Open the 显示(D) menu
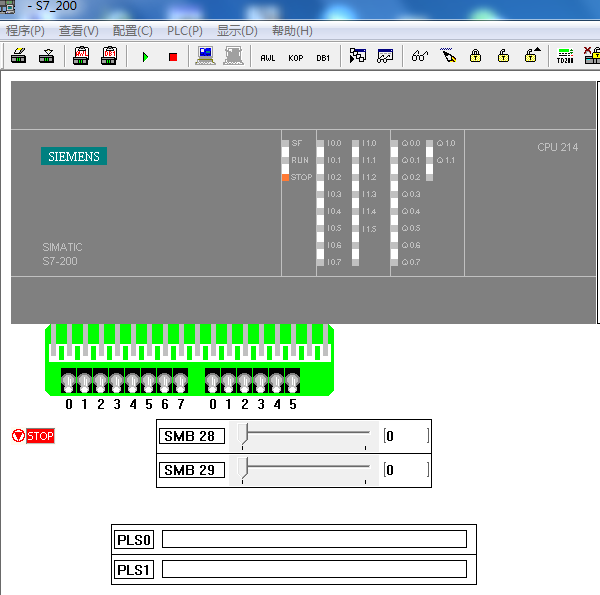The height and width of the screenshot is (595, 600). 237,31
